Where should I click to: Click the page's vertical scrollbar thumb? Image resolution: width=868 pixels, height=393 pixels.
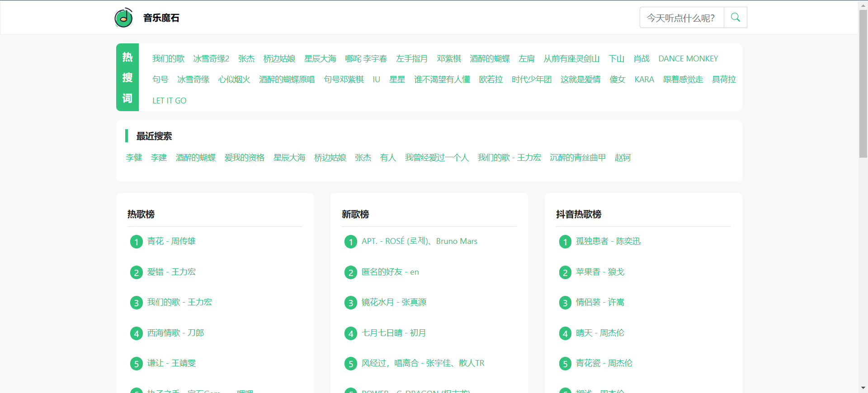click(x=863, y=84)
